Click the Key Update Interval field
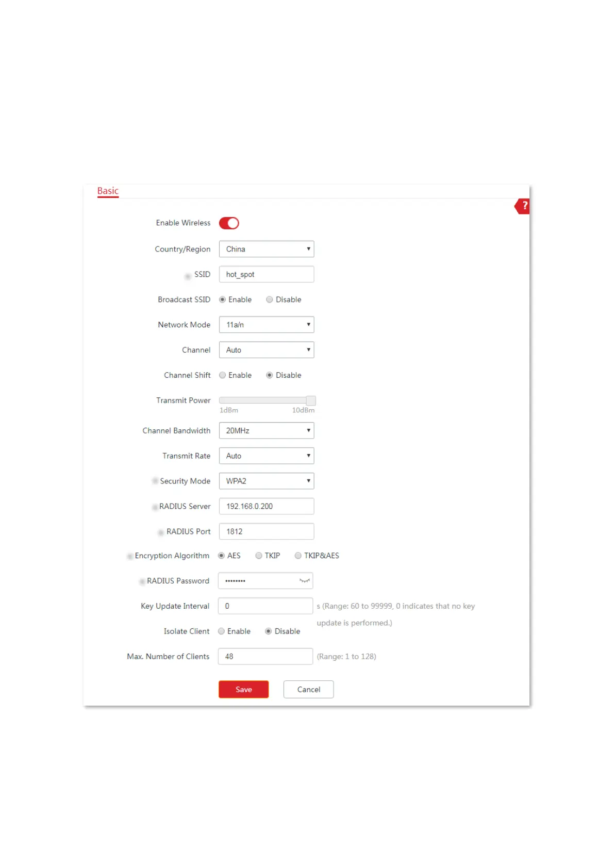 coord(265,606)
